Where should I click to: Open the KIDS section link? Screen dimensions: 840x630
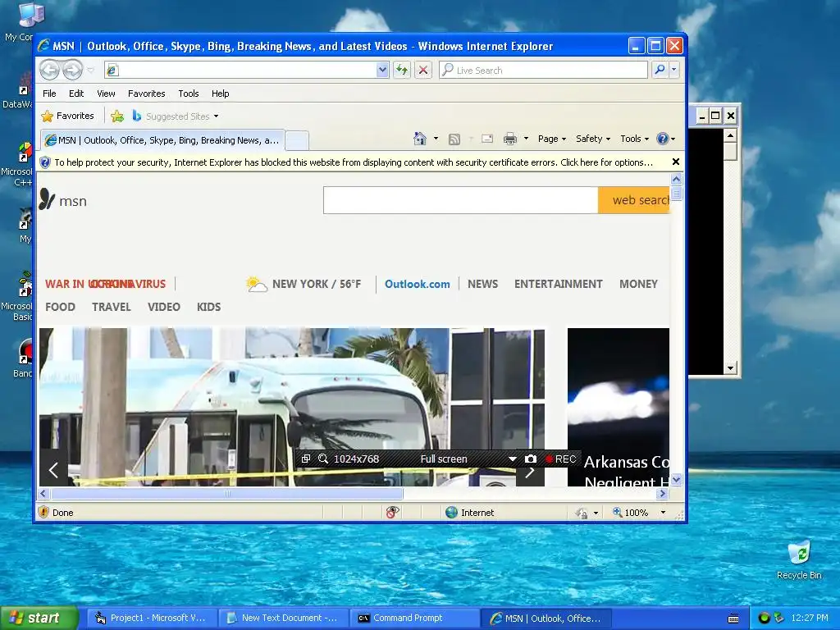(x=208, y=307)
